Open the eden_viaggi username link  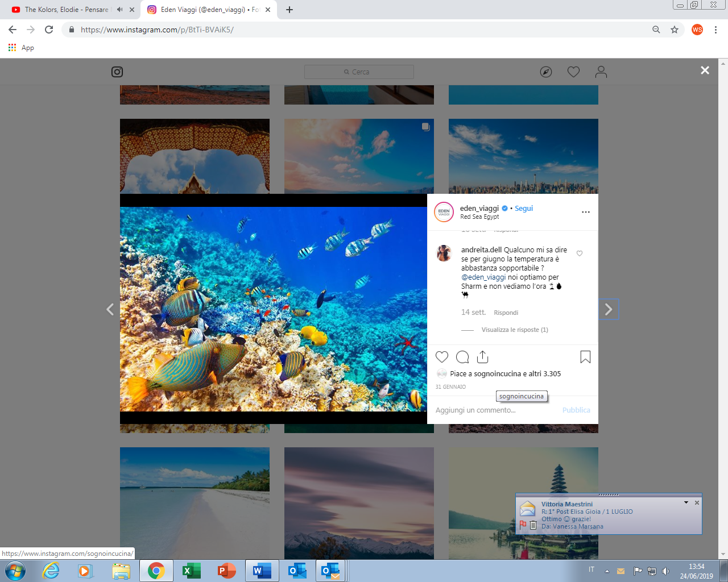click(479, 208)
